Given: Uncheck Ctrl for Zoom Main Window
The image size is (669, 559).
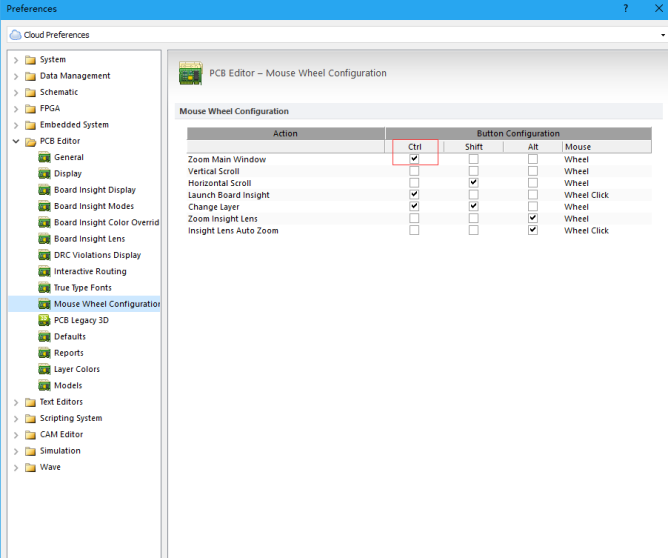Looking at the screenshot, I should 414,159.
